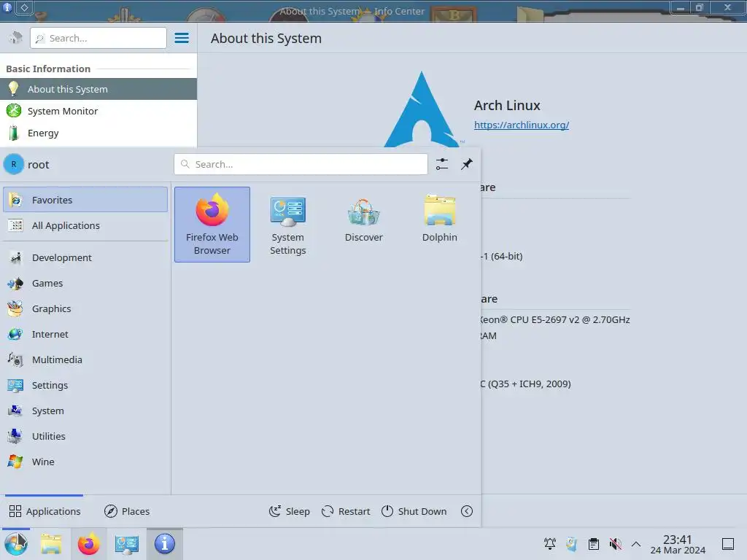Open Dolphin from the taskbar
Viewport: 747px width, 560px height.
[51, 544]
